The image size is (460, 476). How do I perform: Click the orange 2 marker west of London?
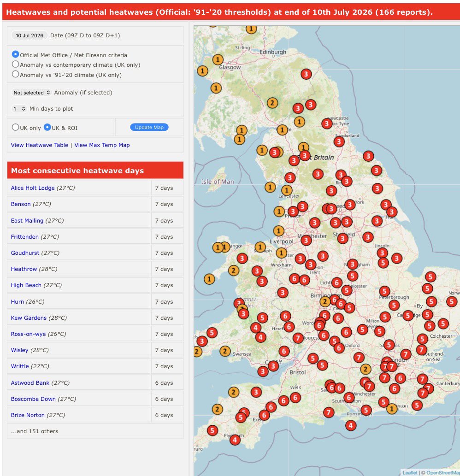[366, 369]
